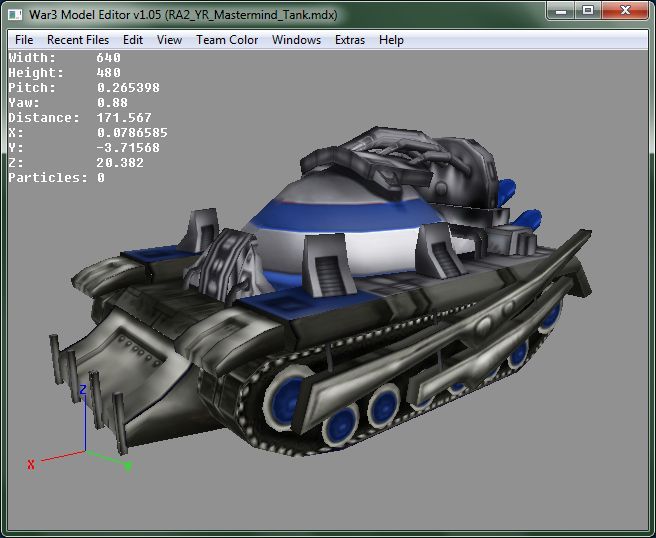Image resolution: width=656 pixels, height=538 pixels.
Task: Click the Height value 480
Action: tap(108, 73)
